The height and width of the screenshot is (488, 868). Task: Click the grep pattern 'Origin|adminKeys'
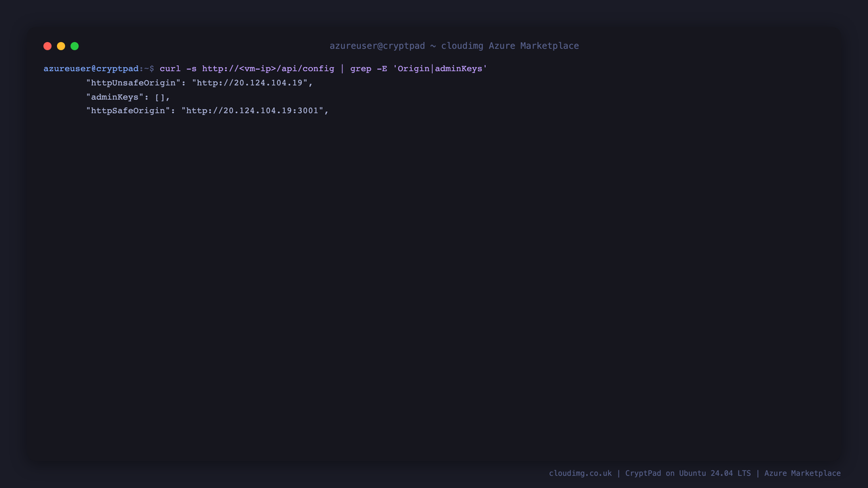[440, 68]
